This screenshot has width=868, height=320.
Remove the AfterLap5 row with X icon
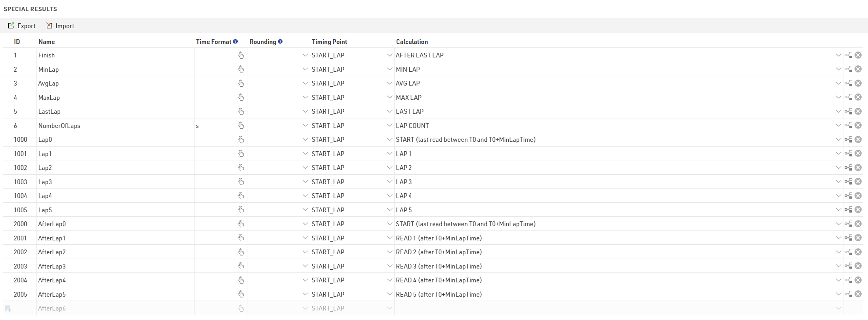coord(858,294)
